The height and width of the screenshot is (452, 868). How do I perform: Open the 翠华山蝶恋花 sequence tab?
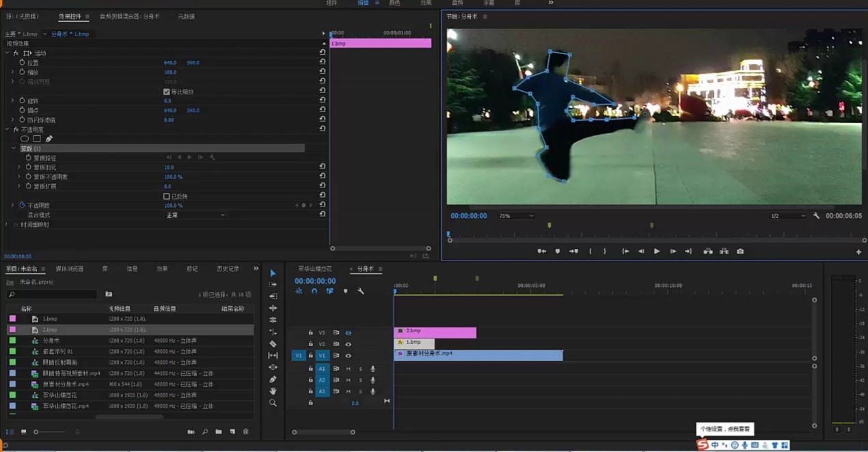tap(316, 269)
